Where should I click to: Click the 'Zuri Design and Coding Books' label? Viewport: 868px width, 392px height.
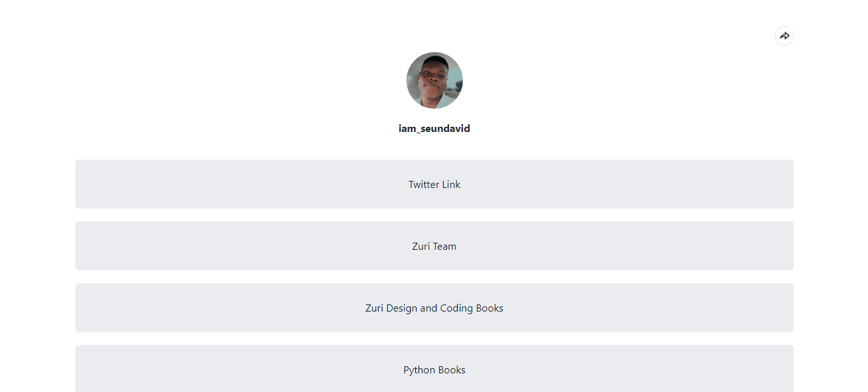pos(435,308)
